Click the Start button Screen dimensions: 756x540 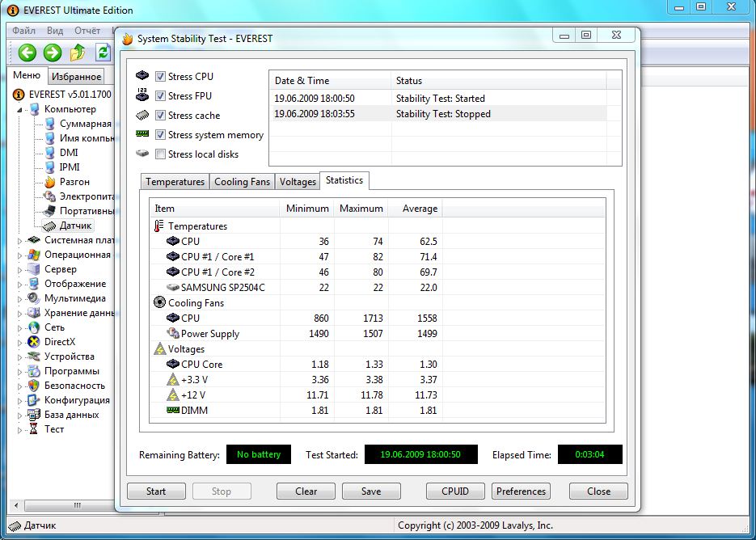[x=156, y=491]
